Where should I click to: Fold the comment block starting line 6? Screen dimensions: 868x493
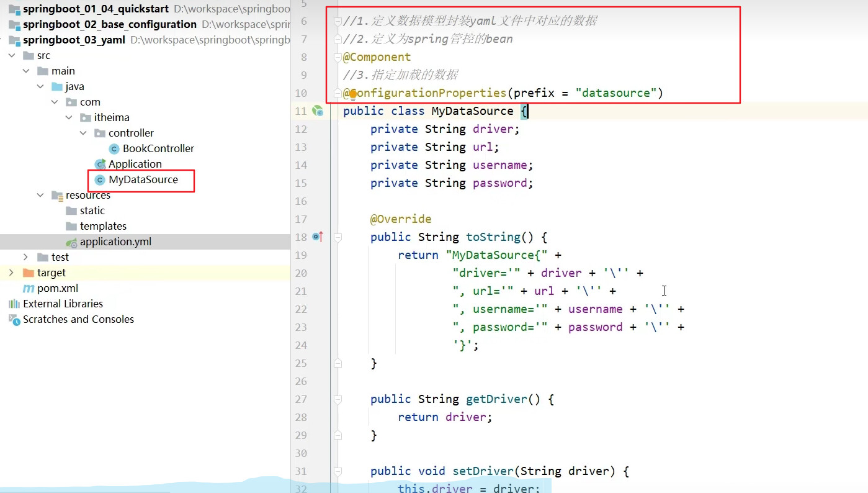click(338, 21)
